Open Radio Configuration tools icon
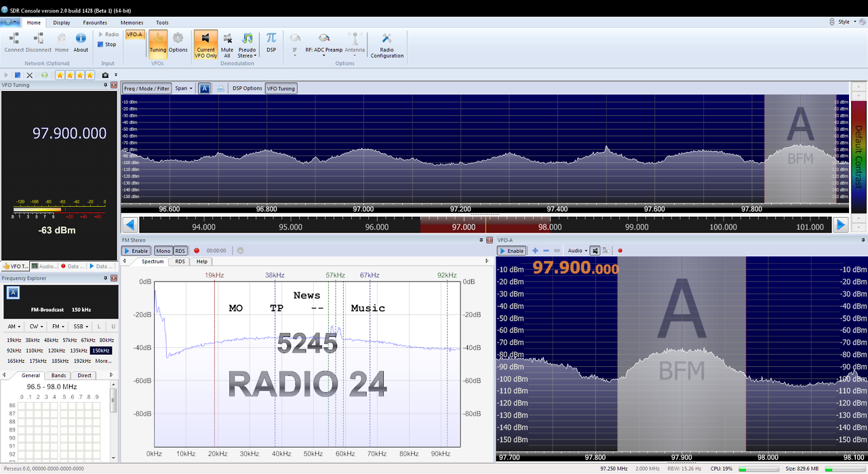Image resolution: width=868 pixels, height=474 pixels. [387, 45]
